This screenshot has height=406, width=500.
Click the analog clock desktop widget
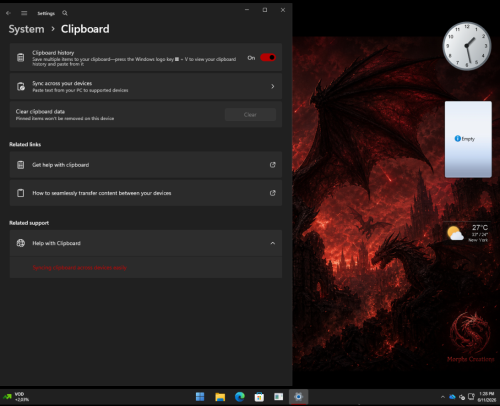click(x=467, y=46)
